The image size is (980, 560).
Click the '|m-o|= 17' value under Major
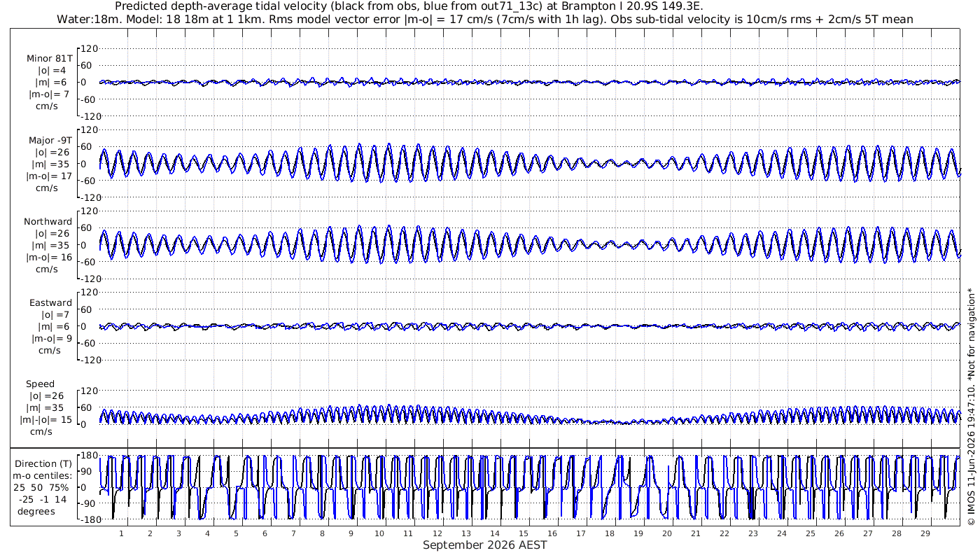(49, 176)
